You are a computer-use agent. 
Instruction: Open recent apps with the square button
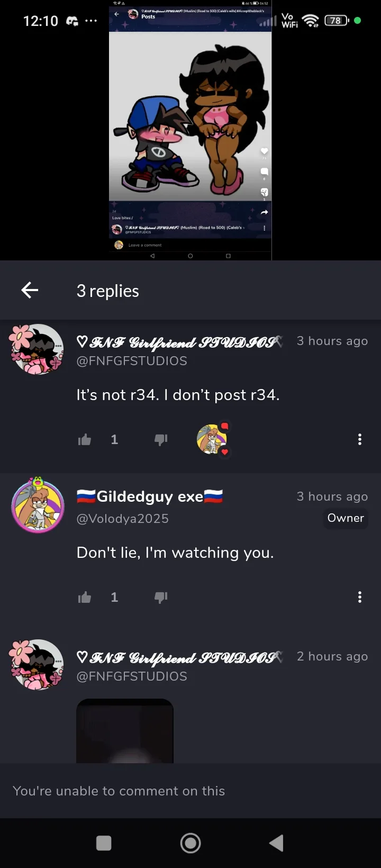click(x=104, y=843)
